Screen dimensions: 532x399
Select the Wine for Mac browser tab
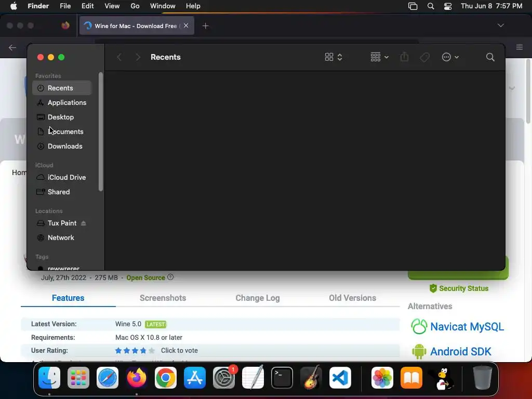pyautogui.click(x=137, y=26)
